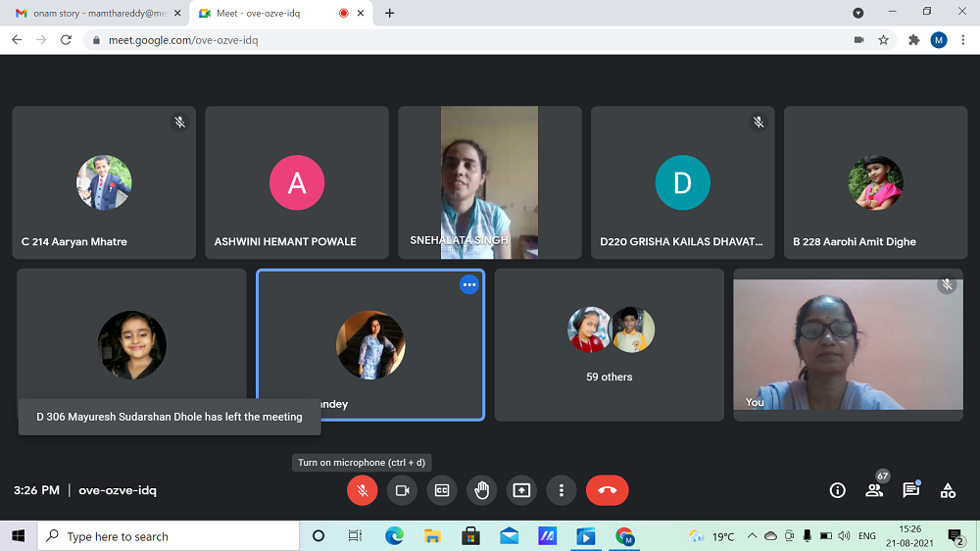The width and height of the screenshot is (980, 551).
Task: Show hidden system tray icons chevron
Action: 752,536
